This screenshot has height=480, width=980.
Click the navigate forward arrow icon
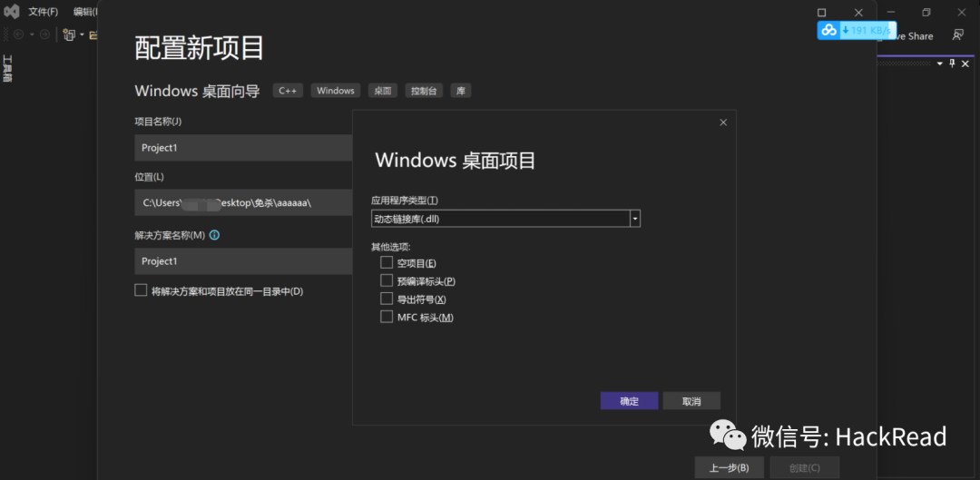tap(44, 34)
